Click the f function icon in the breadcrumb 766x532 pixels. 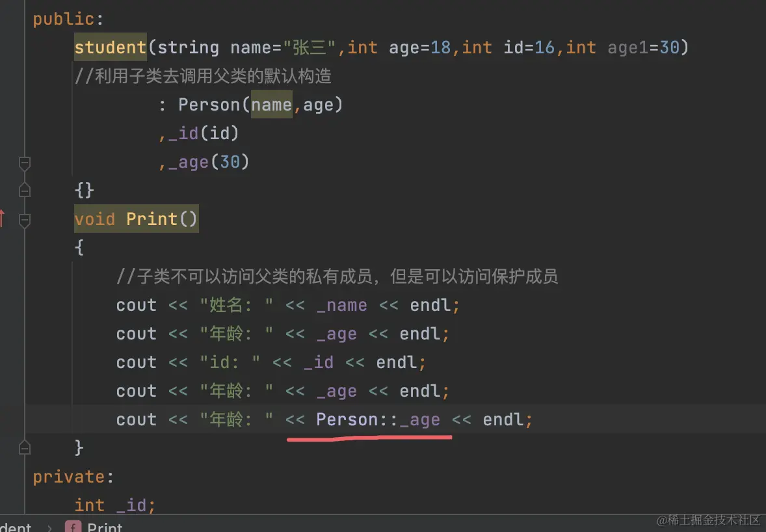pos(73,527)
